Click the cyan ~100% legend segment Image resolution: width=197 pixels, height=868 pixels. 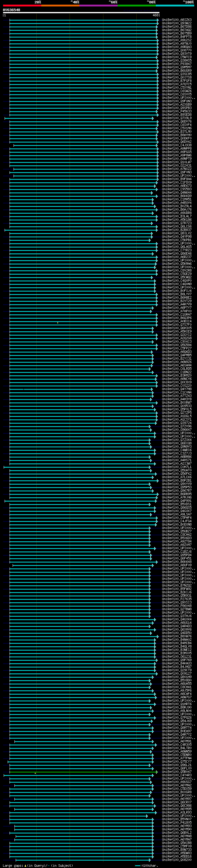175,6
